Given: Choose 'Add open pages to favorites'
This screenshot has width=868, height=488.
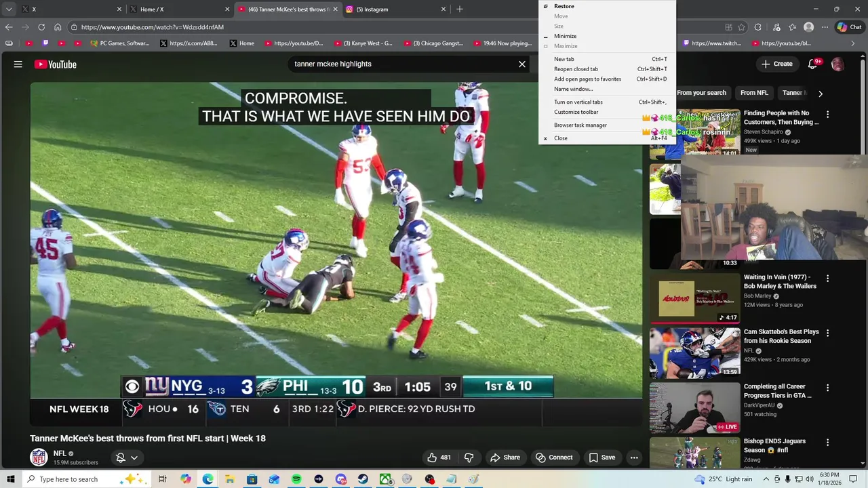Looking at the screenshot, I should (607, 79).
